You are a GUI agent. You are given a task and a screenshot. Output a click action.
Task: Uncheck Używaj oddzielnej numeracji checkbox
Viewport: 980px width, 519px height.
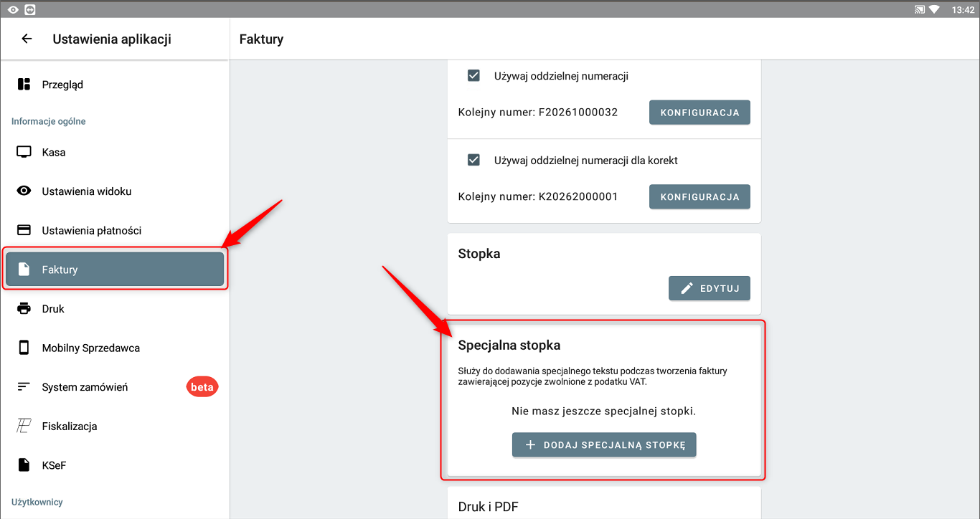point(473,75)
